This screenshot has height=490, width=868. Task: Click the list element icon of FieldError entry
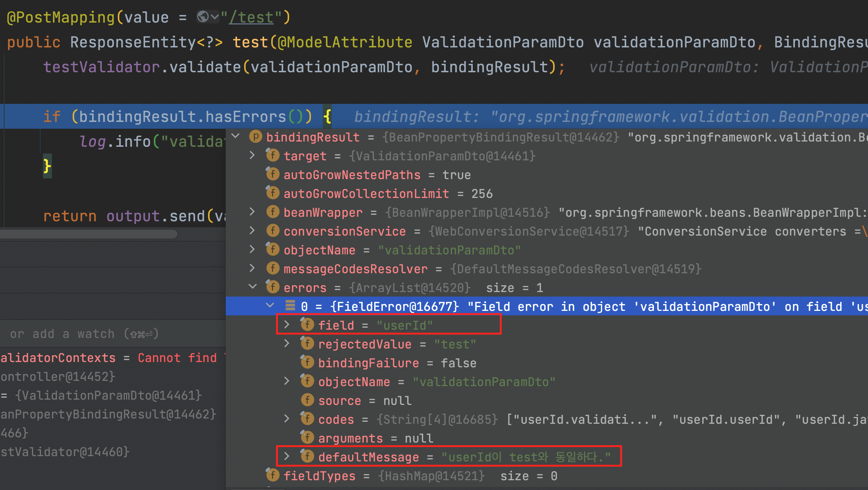[290, 306]
